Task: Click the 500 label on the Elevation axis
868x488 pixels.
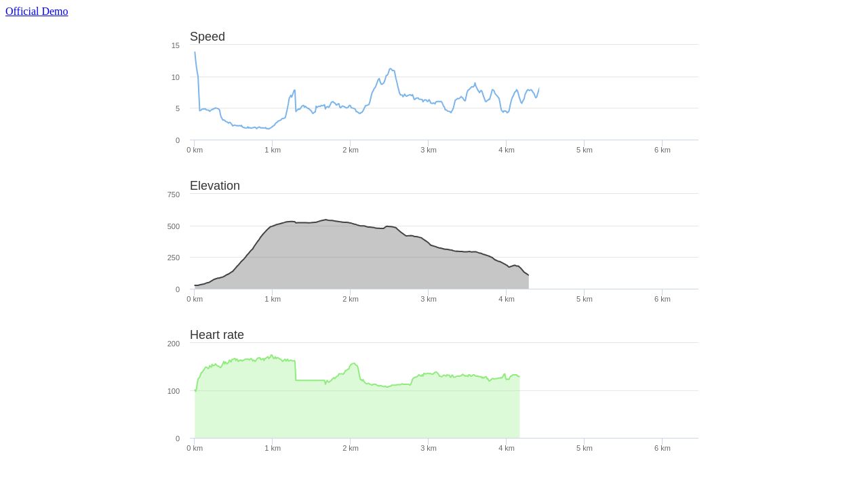Action: [172, 226]
